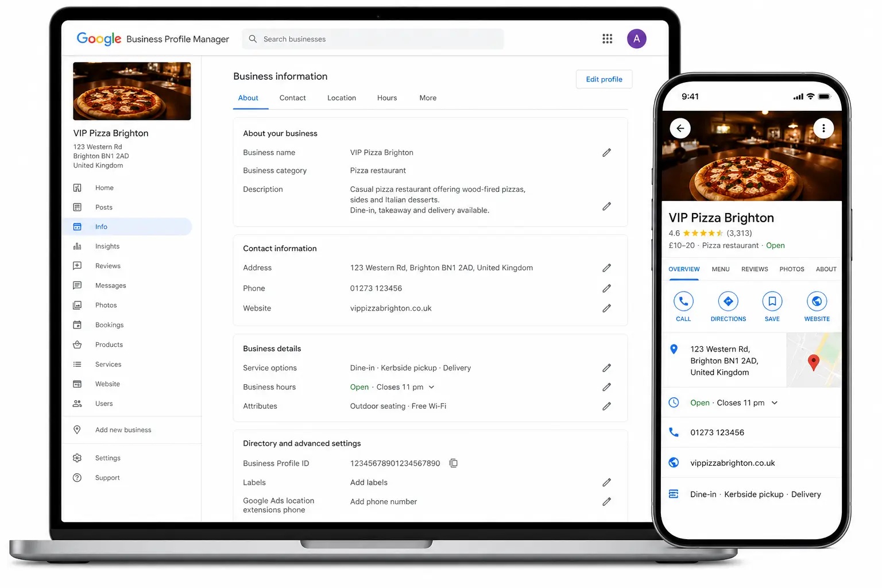Screen dimensions: 882x588
Task: Click the Insights chart icon in sidebar
Action: [x=78, y=246]
